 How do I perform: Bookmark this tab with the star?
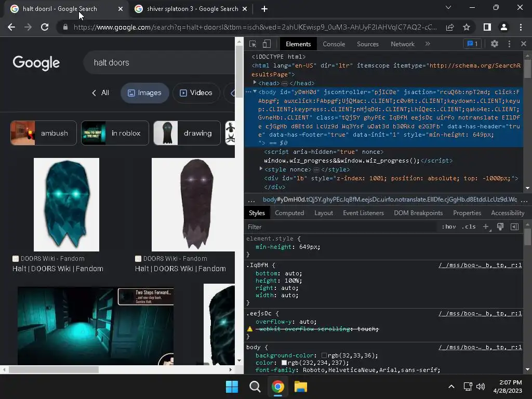click(x=467, y=27)
